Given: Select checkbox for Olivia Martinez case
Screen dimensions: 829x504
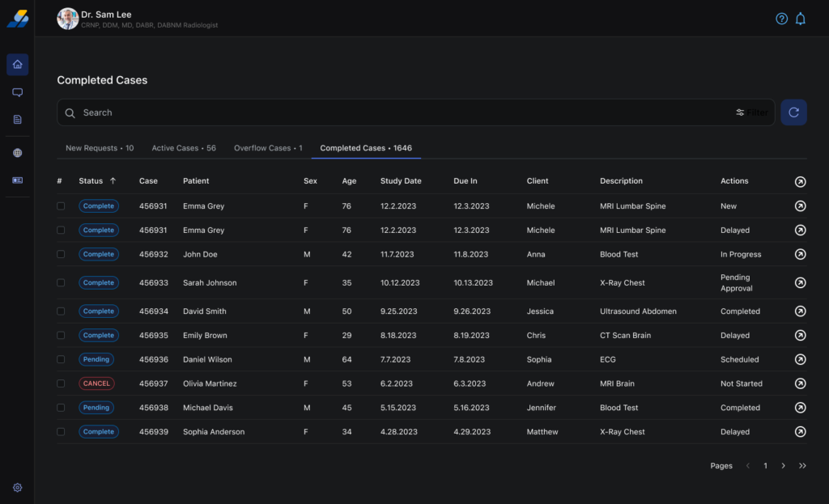Looking at the screenshot, I should [x=61, y=383].
